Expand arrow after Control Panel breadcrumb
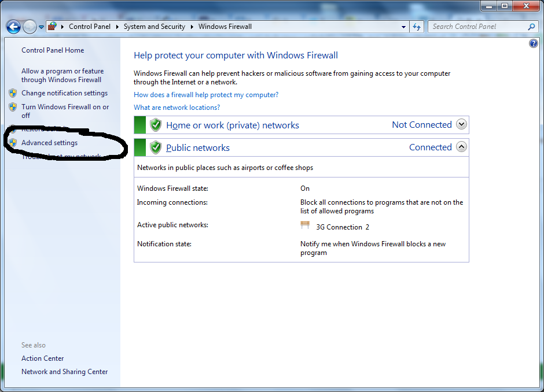 [x=117, y=27]
